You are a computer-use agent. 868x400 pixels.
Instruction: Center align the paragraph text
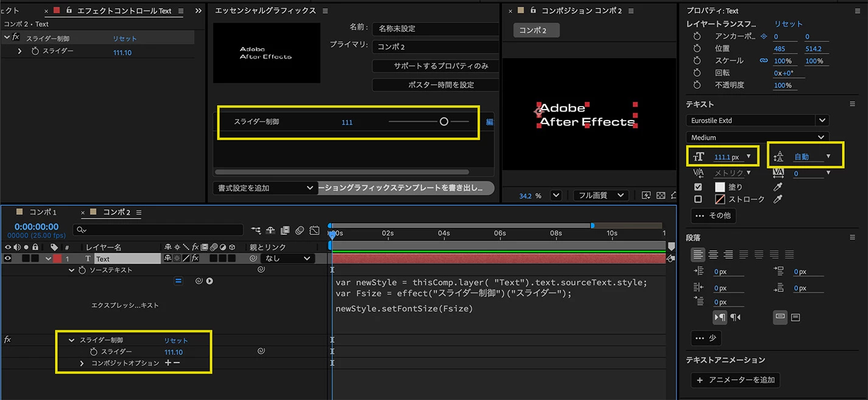point(713,254)
